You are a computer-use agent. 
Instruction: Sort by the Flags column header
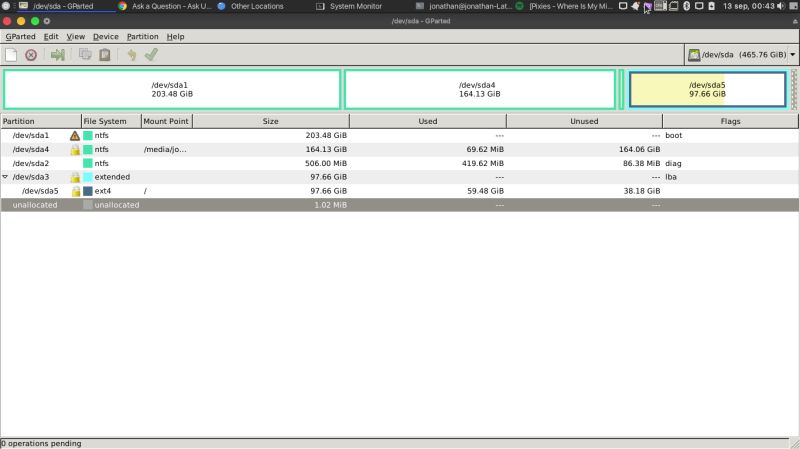(731, 121)
